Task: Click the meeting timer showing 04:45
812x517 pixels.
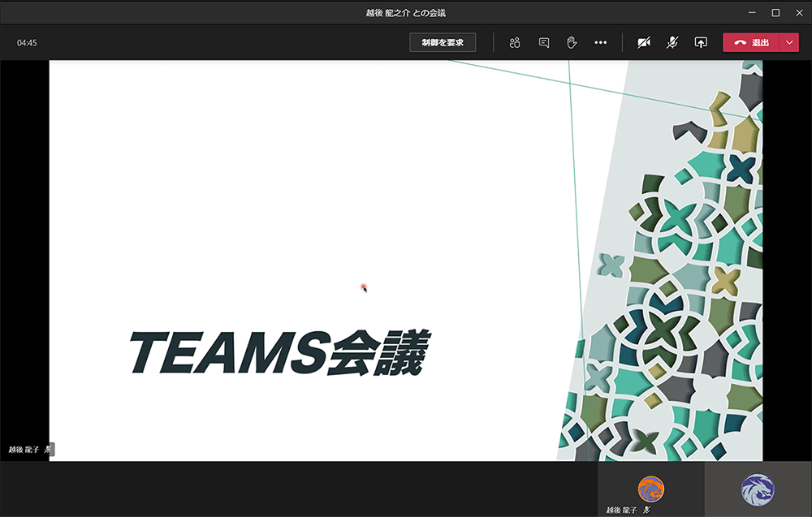Action: [x=25, y=41]
